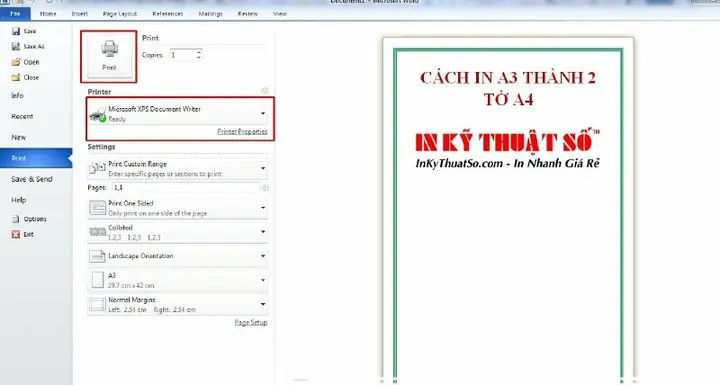
Task: Select New in the File sidebar
Action: tap(19, 137)
